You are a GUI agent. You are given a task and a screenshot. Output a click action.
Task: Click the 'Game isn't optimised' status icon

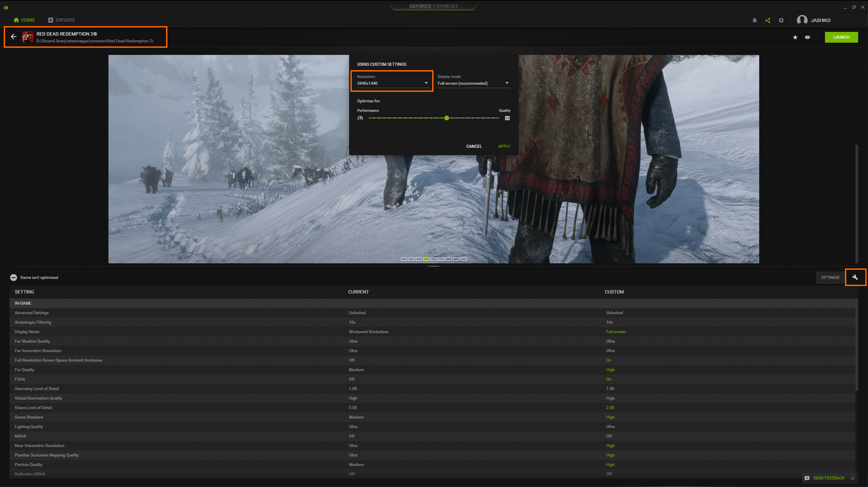(x=14, y=278)
